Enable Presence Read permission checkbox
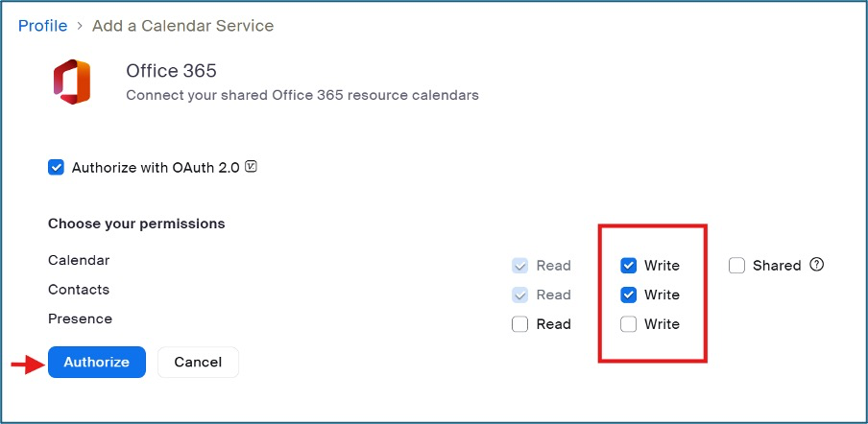The image size is (868, 424). pos(520,324)
